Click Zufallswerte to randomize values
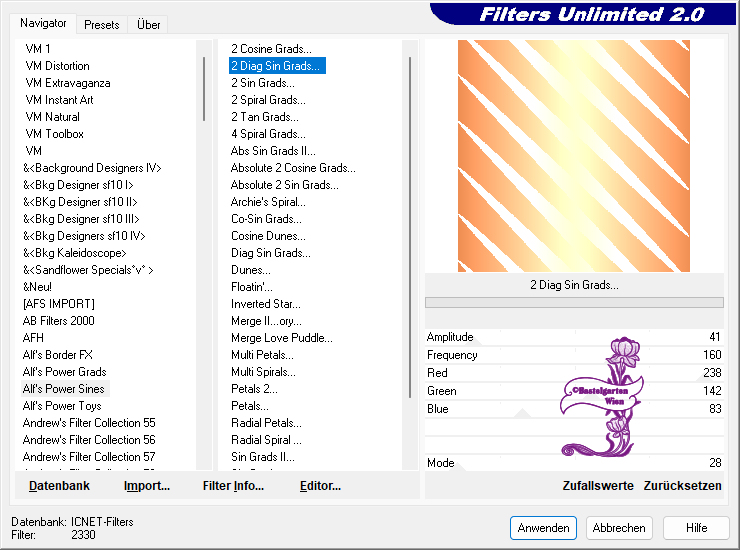 (x=597, y=486)
